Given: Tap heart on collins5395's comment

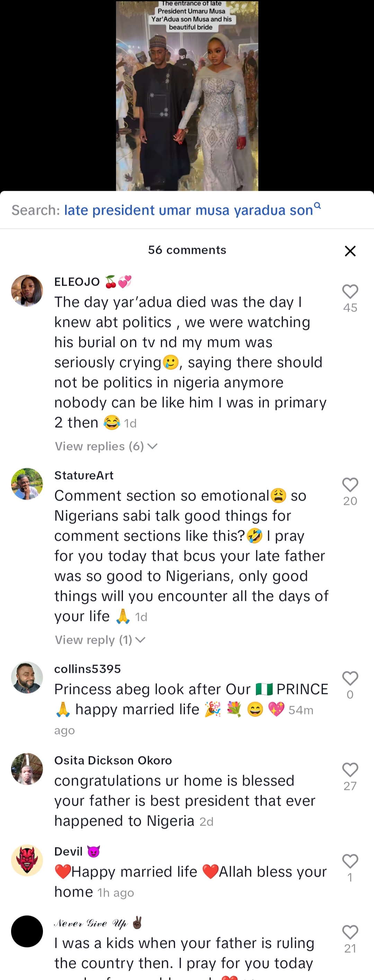Looking at the screenshot, I should pos(350,678).
